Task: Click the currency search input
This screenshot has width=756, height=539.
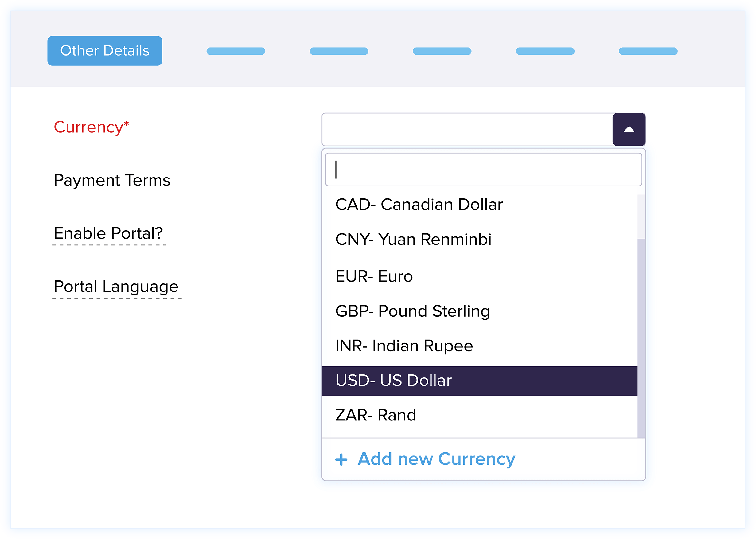Action: pyautogui.click(x=483, y=169)
